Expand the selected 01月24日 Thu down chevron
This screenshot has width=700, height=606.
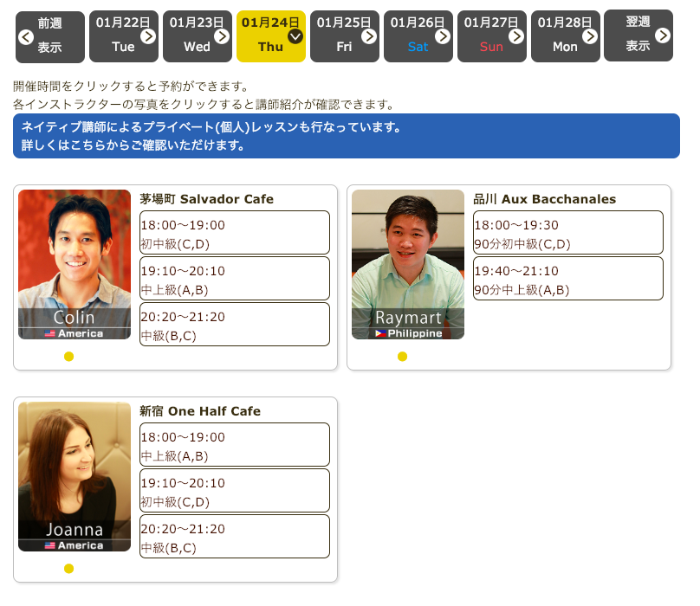pyautogui.click(x=295, y=36)
